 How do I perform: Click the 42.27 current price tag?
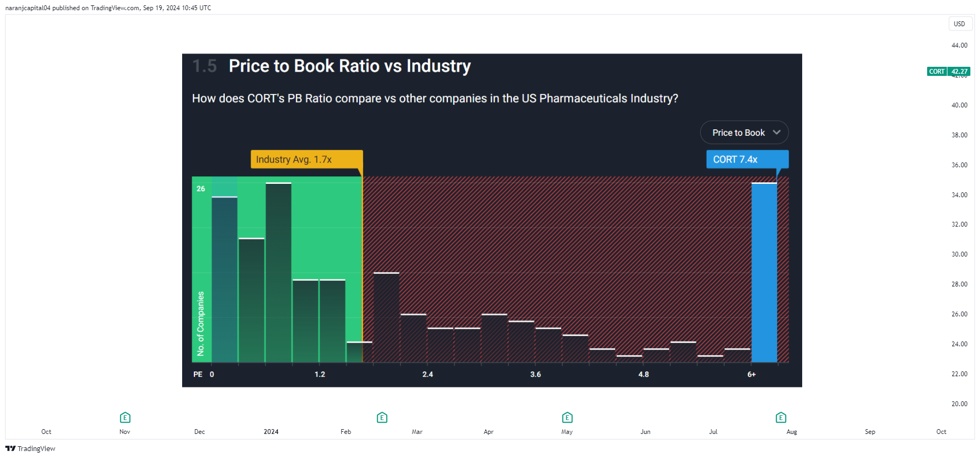click(x=959, y=72)
